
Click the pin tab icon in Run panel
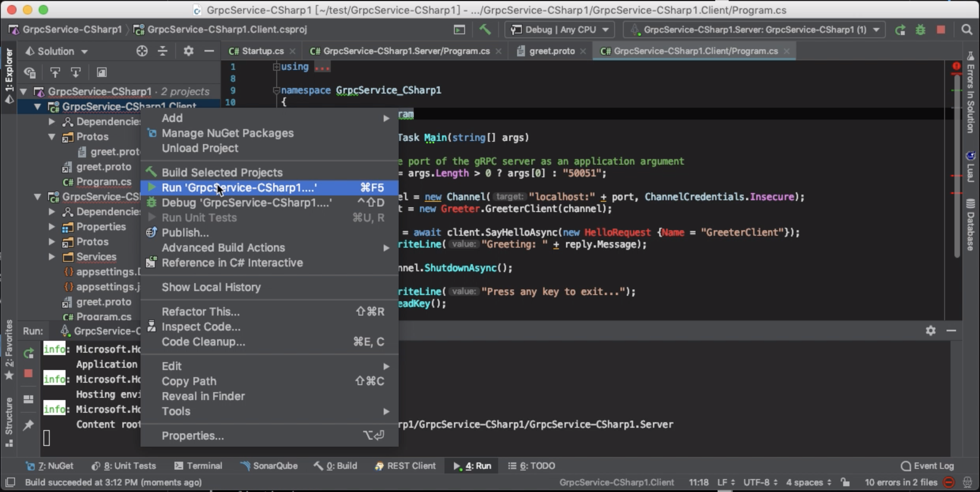[x=28, y=425]
